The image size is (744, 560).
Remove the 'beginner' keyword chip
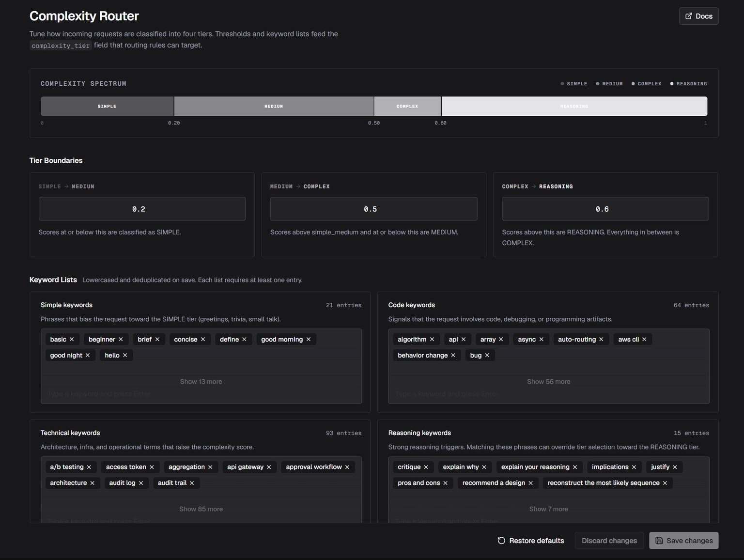(x=121, y=340)
